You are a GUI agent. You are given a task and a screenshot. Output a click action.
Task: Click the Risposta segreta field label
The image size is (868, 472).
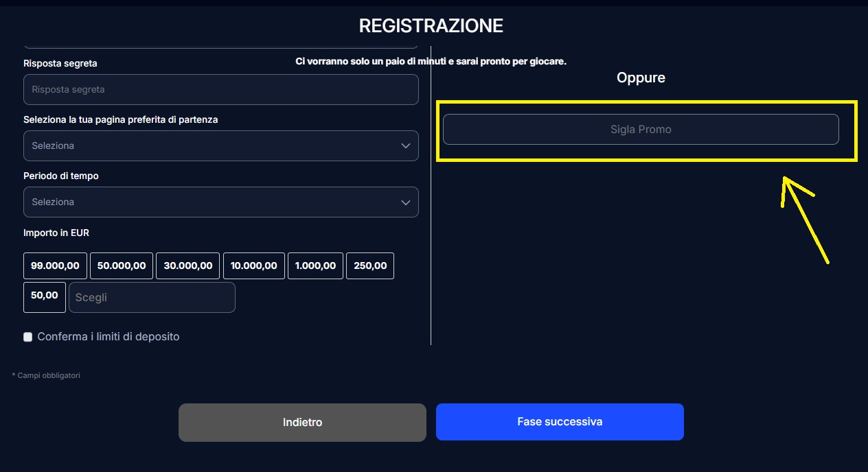[x=60, y=64]
